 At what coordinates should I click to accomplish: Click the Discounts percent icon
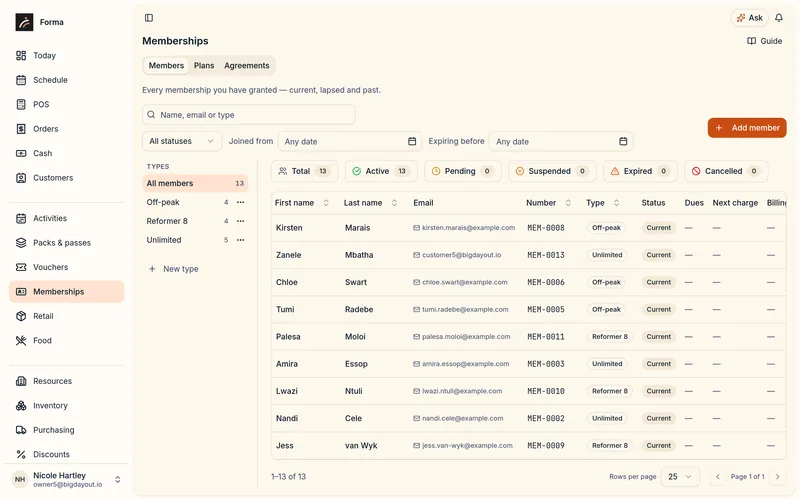(21, 455)
